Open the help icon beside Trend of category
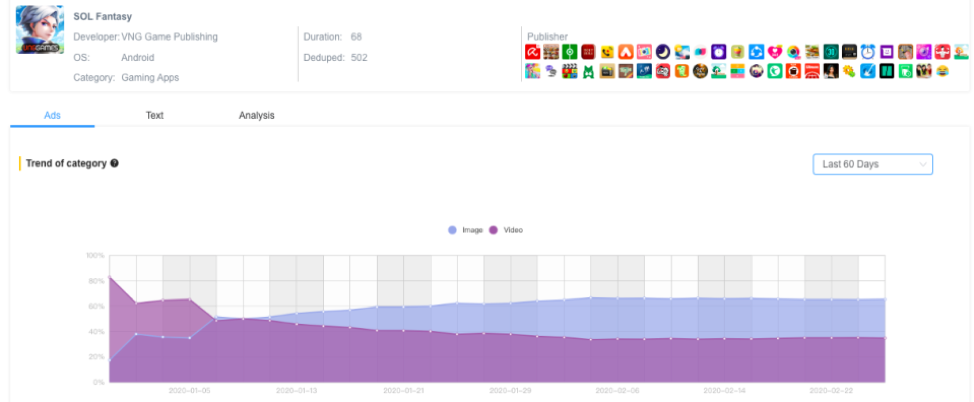974x402 pixels. (x=115, y=163)
